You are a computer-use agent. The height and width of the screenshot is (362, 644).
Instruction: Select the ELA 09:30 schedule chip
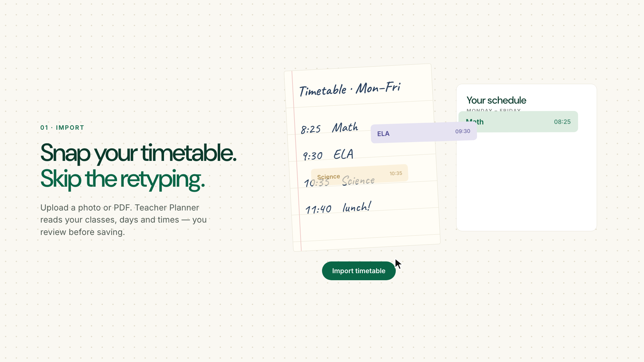pyautogui.click(x=424, y=133)
